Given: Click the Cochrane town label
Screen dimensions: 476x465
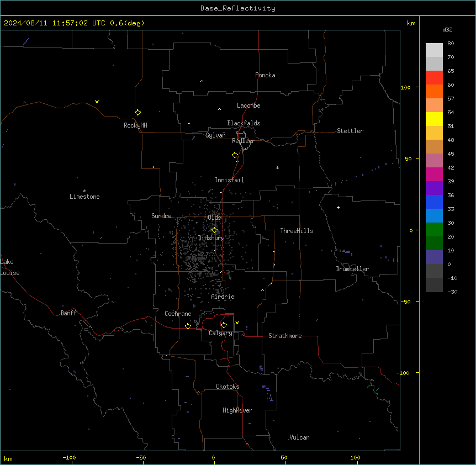Looking at the screenshot, I should [178, 314].
